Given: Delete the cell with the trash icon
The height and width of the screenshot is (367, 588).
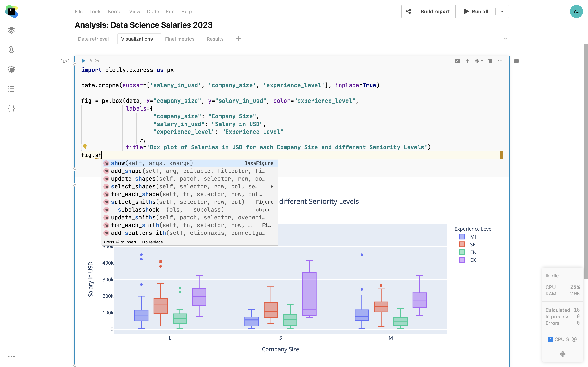Looking at the screenshot, I should (x=490, y=61).
